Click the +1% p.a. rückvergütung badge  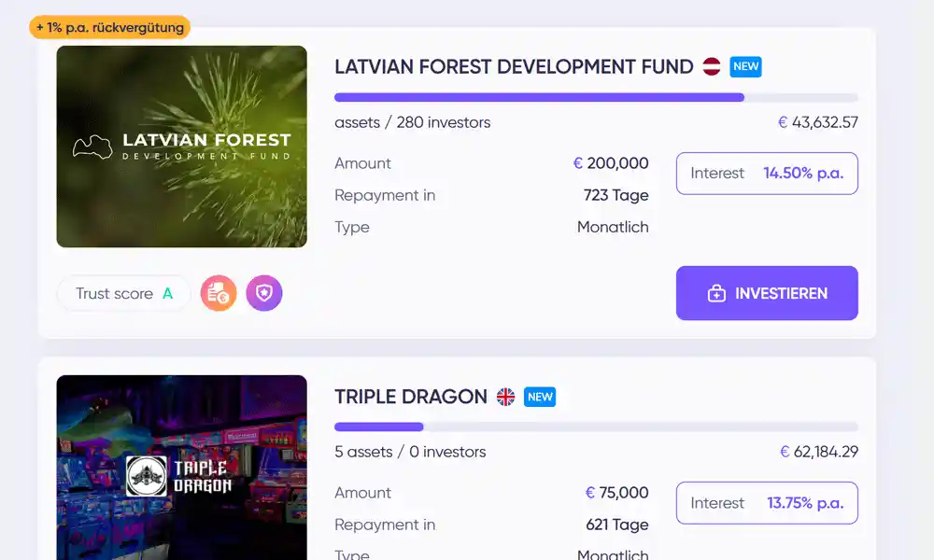pos(109,27)
